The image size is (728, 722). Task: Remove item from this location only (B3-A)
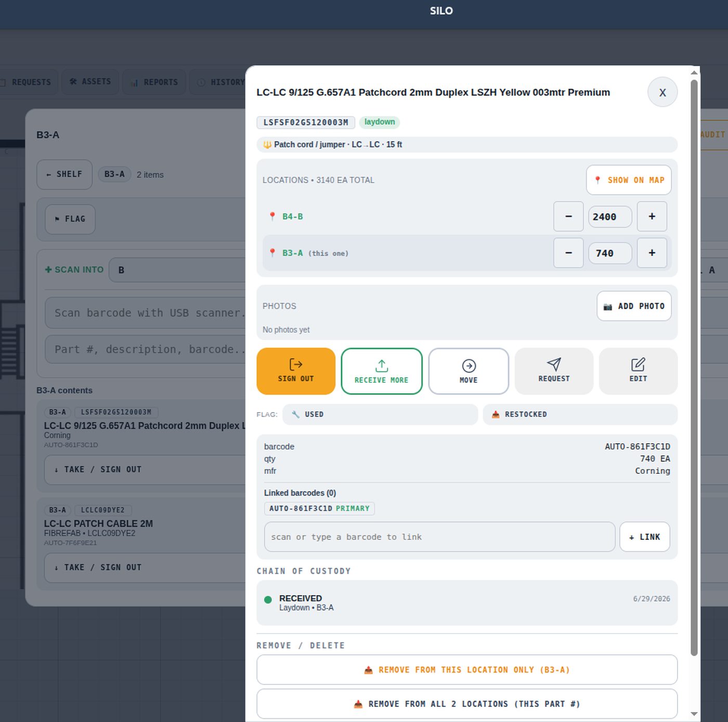pos(467,670)
